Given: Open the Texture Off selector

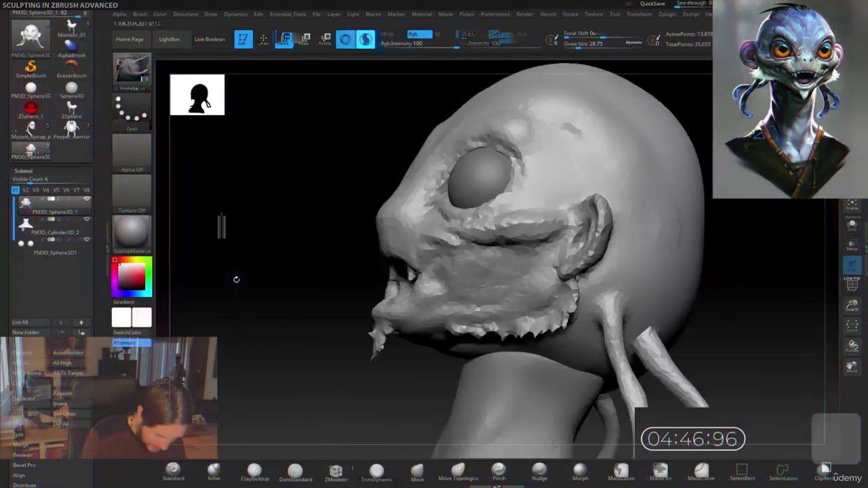Looking at the screenshot, I should coord(132,194).
